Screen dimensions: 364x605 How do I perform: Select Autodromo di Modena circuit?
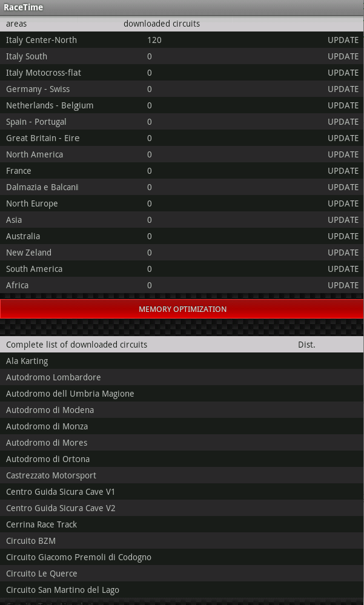[182, 410]
